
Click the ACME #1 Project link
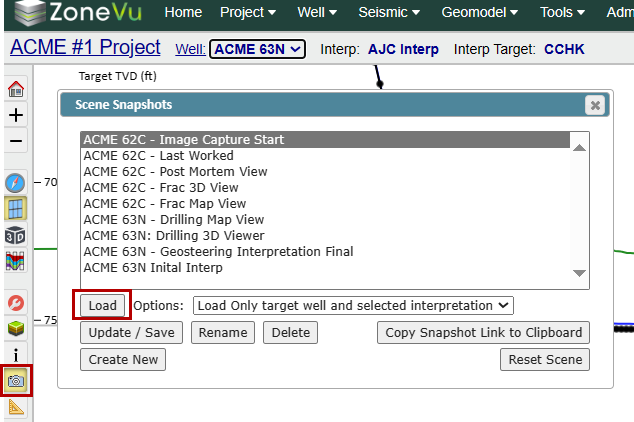pos(85,47)
